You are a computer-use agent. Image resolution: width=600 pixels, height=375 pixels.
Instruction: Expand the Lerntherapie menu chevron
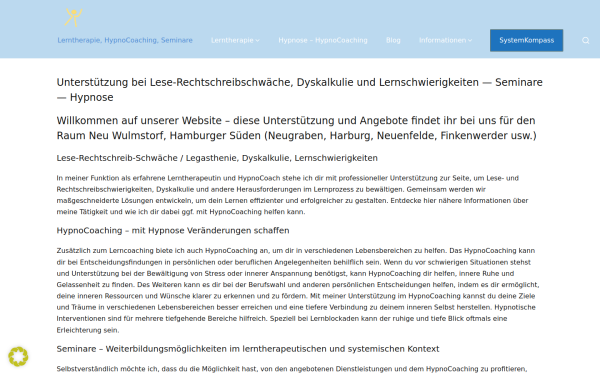pyautogui.click(x=258, y=41)
